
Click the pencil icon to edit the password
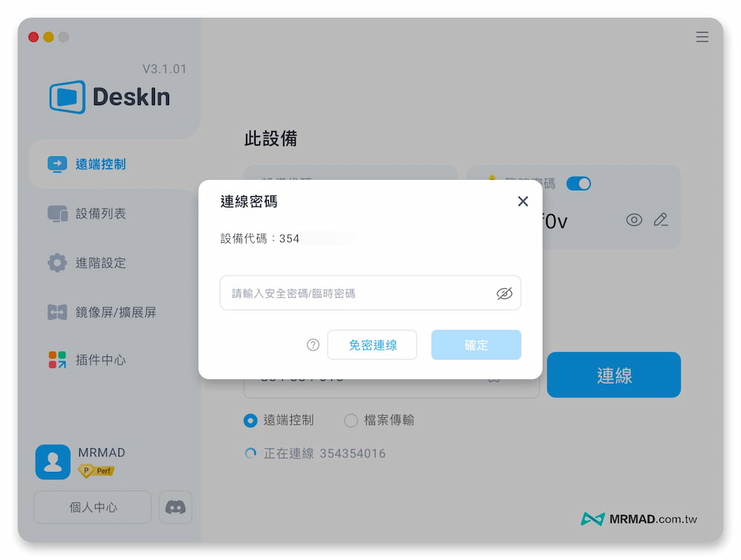[x=662, y=220]
